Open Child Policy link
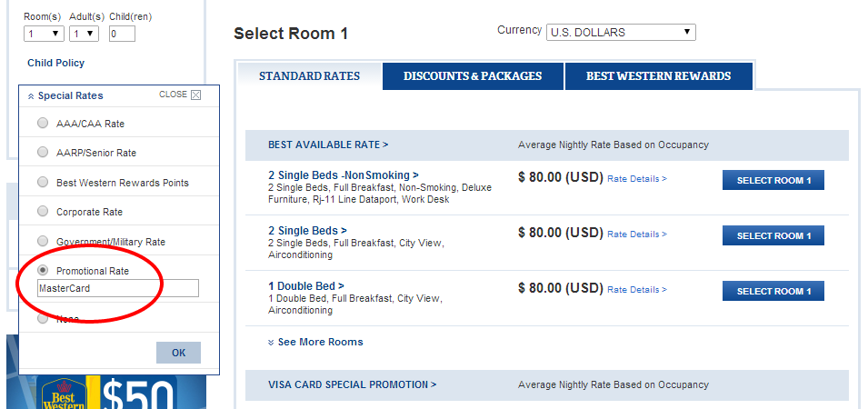This screenshot has width=868, height=409. tap(56, 63)
